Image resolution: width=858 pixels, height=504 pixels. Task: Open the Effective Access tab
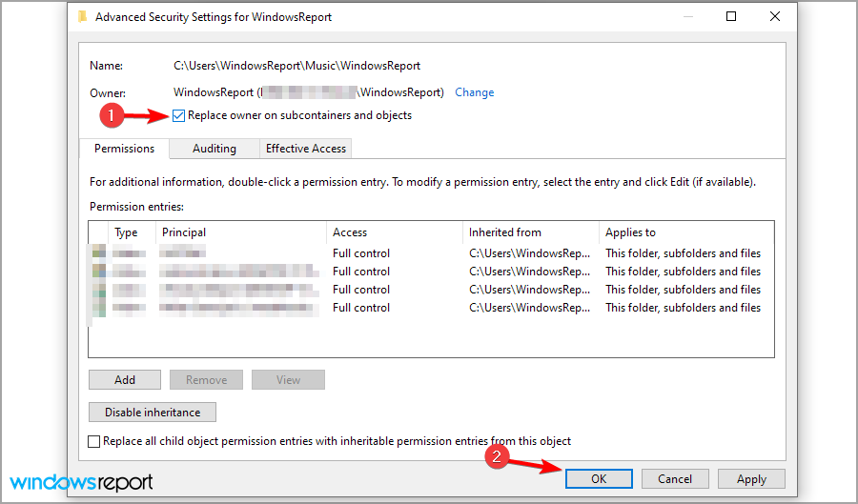pos(307,149)
